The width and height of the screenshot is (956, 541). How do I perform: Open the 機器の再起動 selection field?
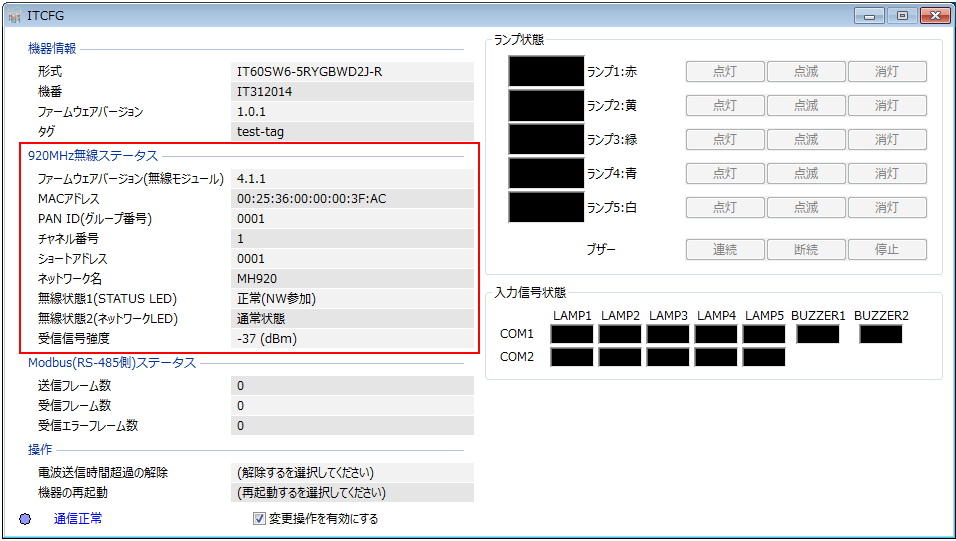click(x=351, y=492)
